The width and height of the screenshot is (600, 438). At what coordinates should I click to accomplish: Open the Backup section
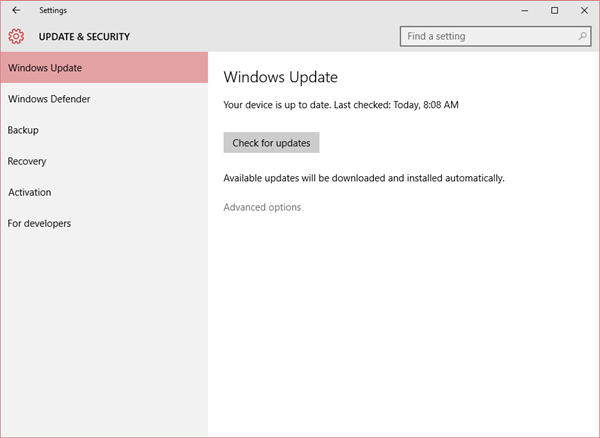[104, 130]
